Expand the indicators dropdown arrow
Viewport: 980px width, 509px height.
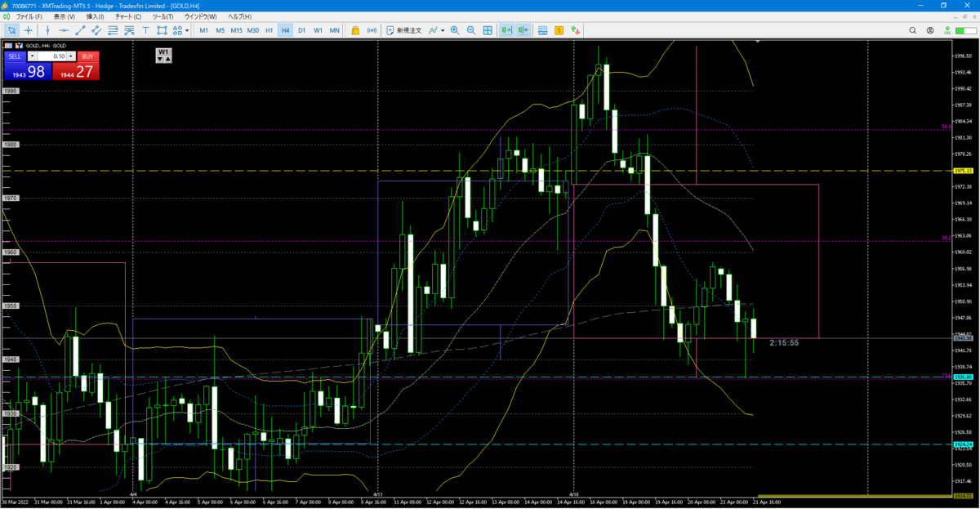(443, 30)
